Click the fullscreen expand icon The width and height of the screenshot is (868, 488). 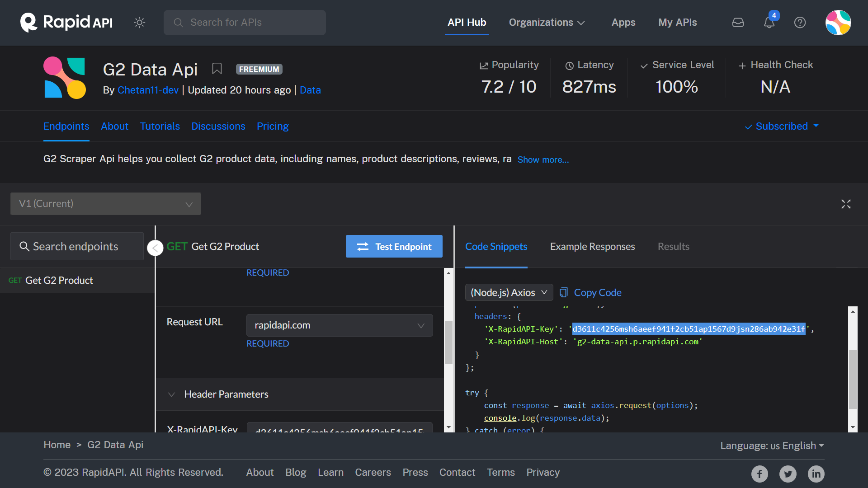tap(846, 204)
